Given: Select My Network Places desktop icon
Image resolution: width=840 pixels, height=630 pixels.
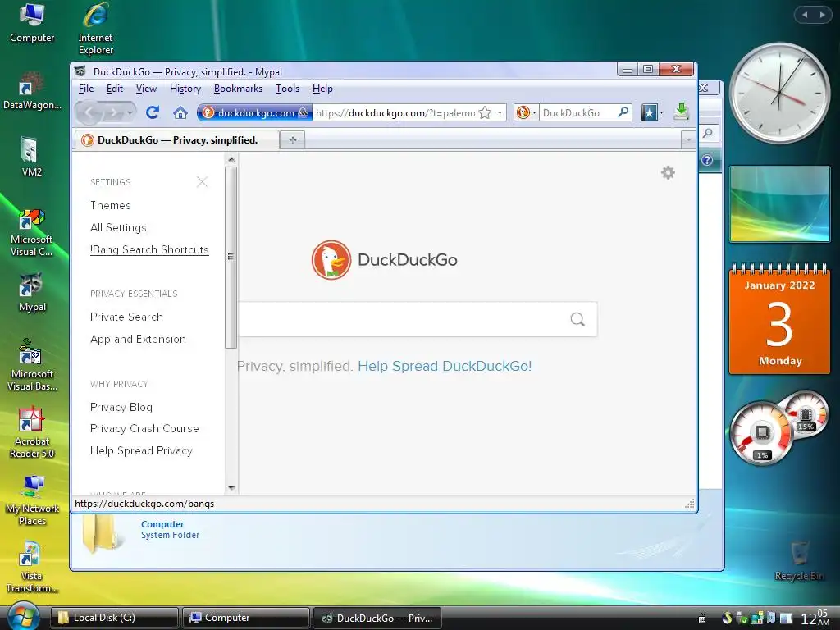Looking at the screenshot, I should coord(32,500).
